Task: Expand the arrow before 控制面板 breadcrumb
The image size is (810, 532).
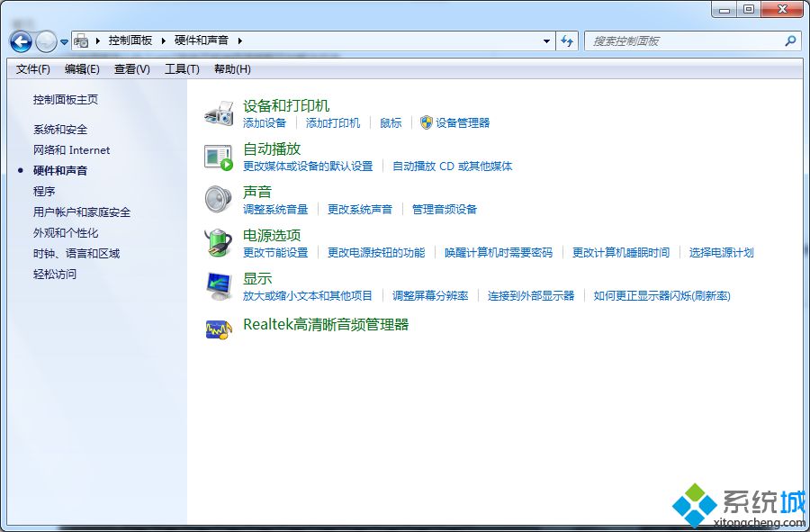Action: [97, 41]
